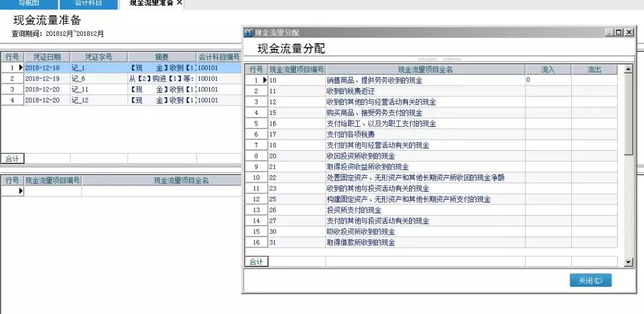Switch to the 导航图 tab

coord(29,3)
